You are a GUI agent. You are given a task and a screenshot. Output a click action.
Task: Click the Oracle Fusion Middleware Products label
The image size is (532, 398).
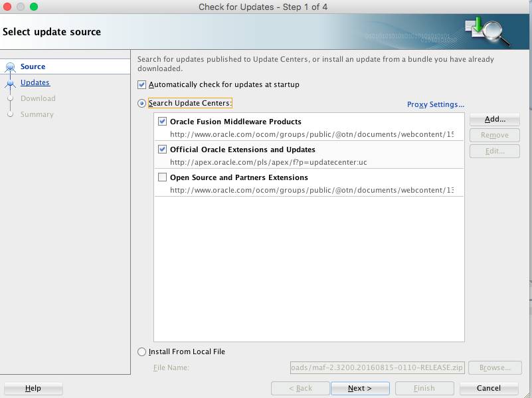pos(236,122)
